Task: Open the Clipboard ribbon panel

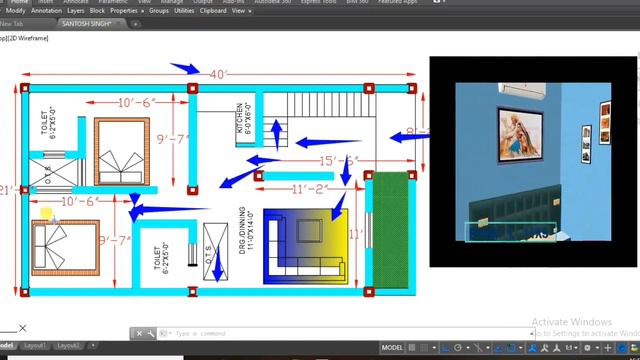Action: pyautogui.click(x=213, y=11)
